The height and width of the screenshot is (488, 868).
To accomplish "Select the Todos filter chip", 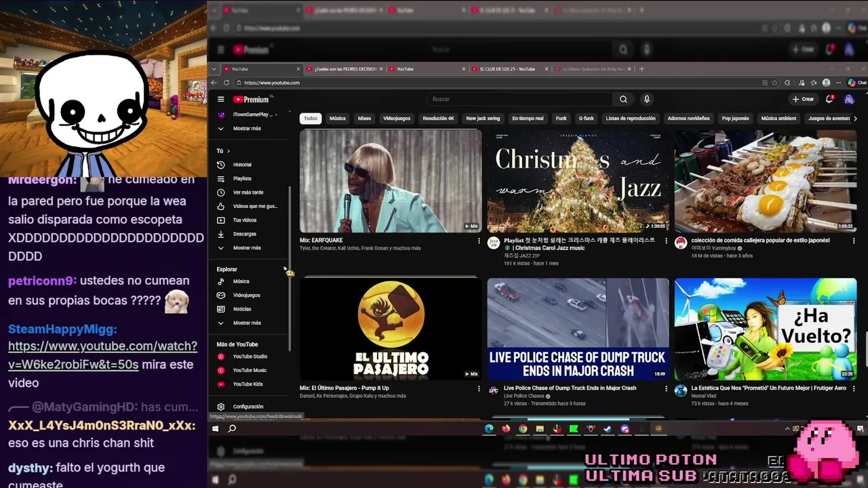I will tap(311, 119).
